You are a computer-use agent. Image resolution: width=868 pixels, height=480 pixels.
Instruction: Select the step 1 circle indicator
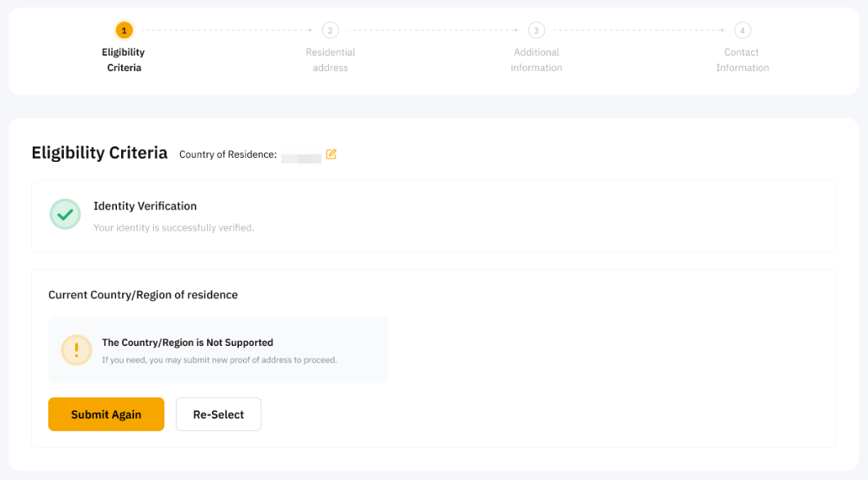(x=124, y=30)
